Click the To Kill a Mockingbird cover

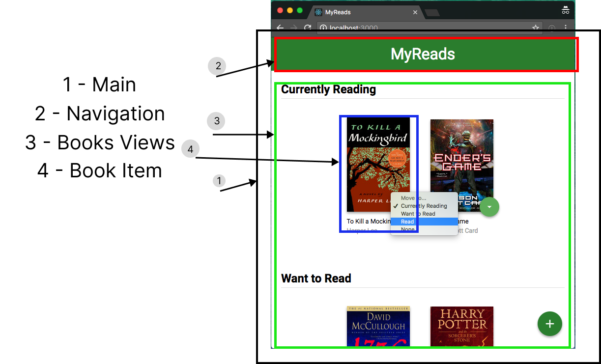[378, 165]
